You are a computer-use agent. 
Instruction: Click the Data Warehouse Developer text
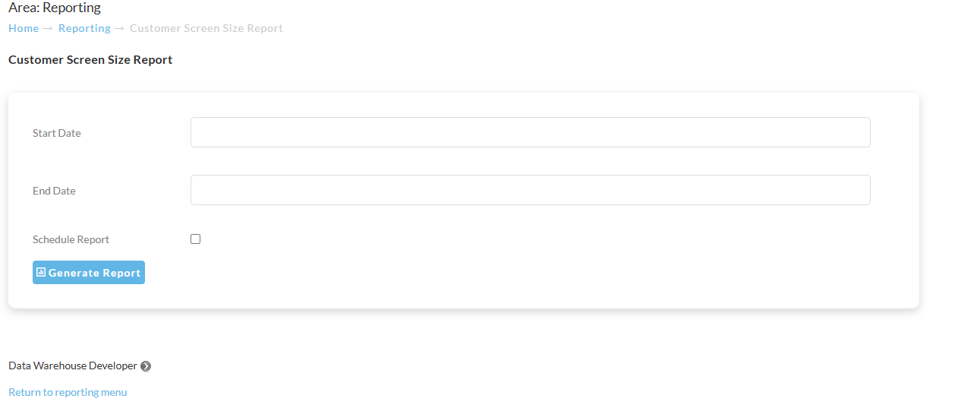pos(73,365)
